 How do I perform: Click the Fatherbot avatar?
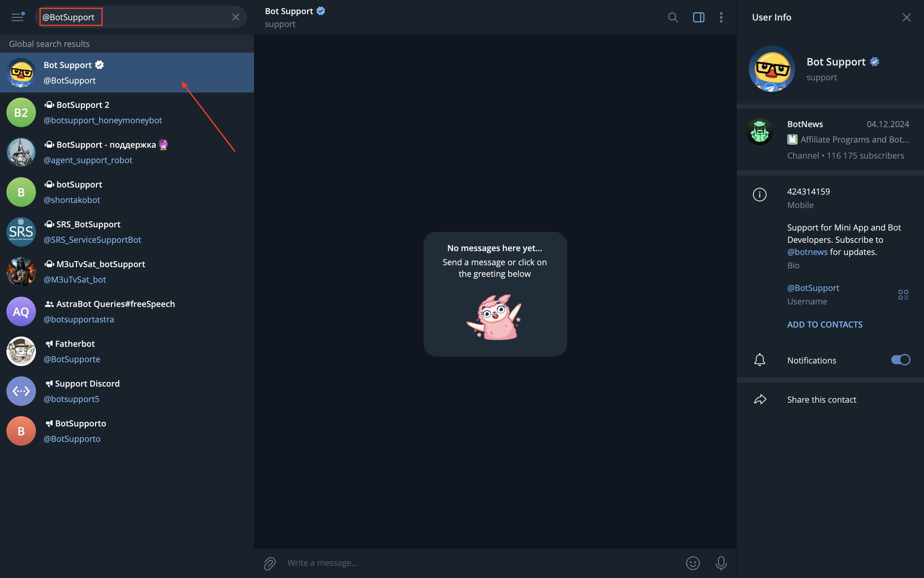21,351
